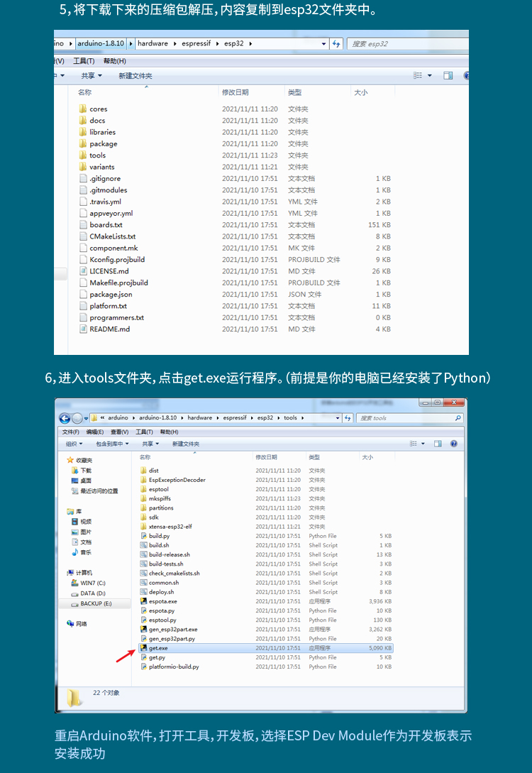The height and width of the screenshot is (773, 532).
Task: Open the view options dropdown arrow in esp32 window
Action: click(430, 75)
